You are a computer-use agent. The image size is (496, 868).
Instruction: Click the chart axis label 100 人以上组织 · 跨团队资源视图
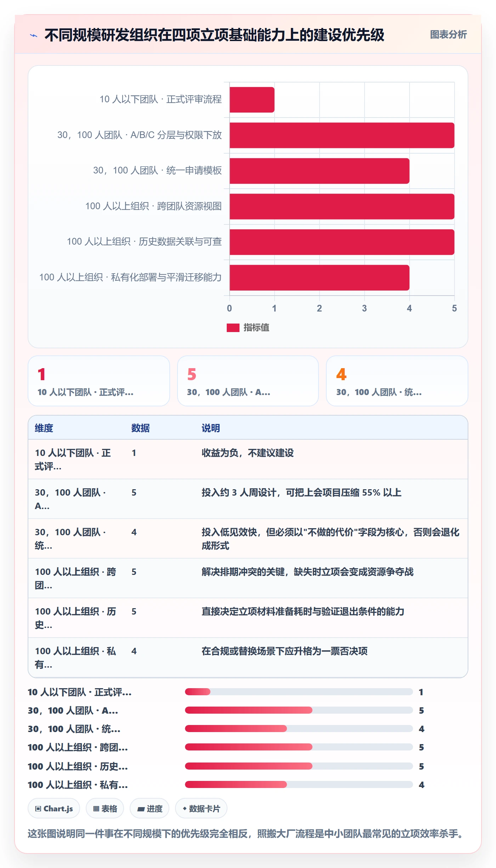click(x=153, y=206)
